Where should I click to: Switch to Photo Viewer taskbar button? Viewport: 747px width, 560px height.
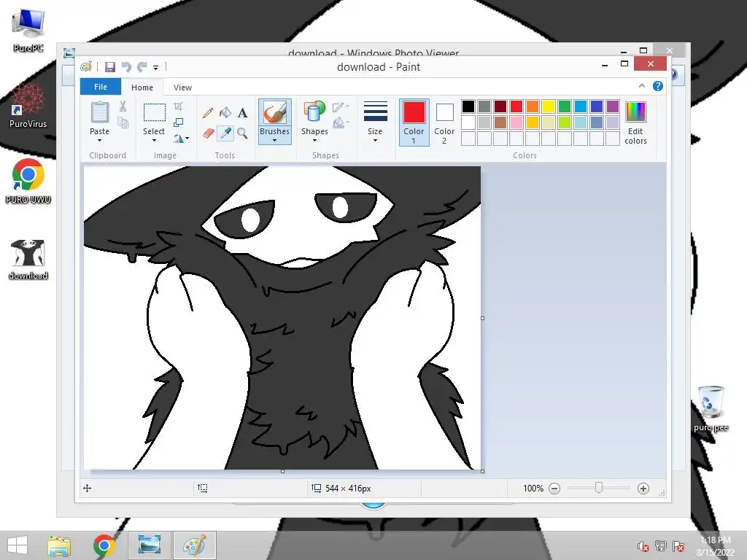coord(149,545)
